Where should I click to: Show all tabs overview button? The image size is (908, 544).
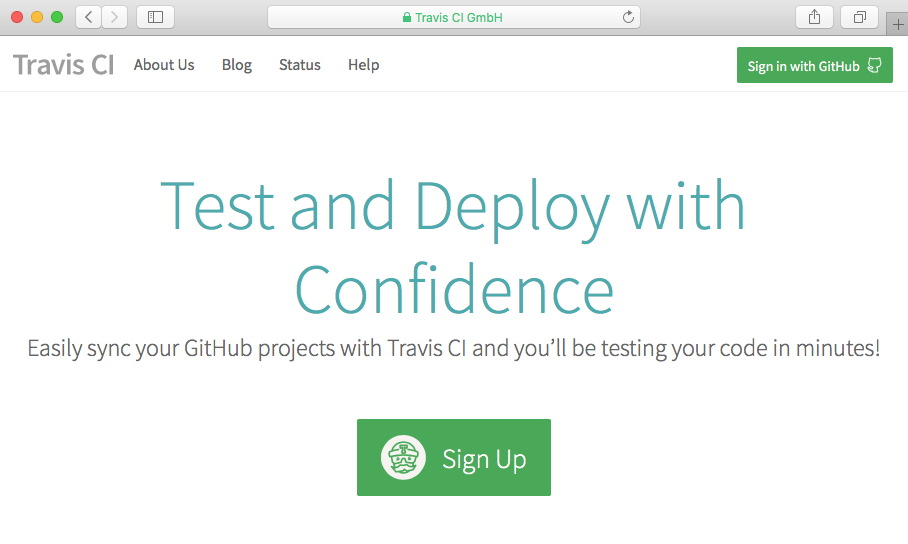(x=859, y=17)
